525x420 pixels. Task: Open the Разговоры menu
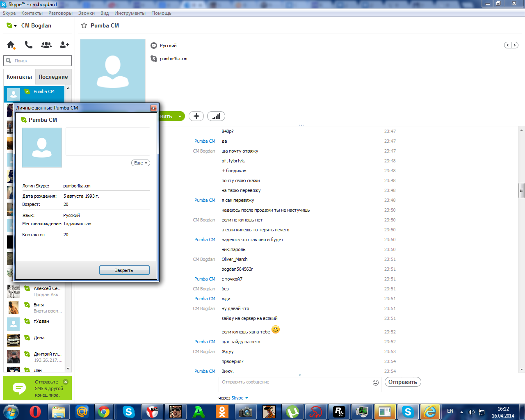(60, 13)
